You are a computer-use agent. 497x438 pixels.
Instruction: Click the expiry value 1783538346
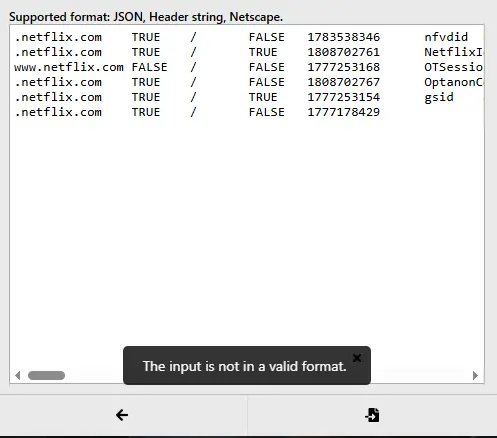(x=343, y=37)
